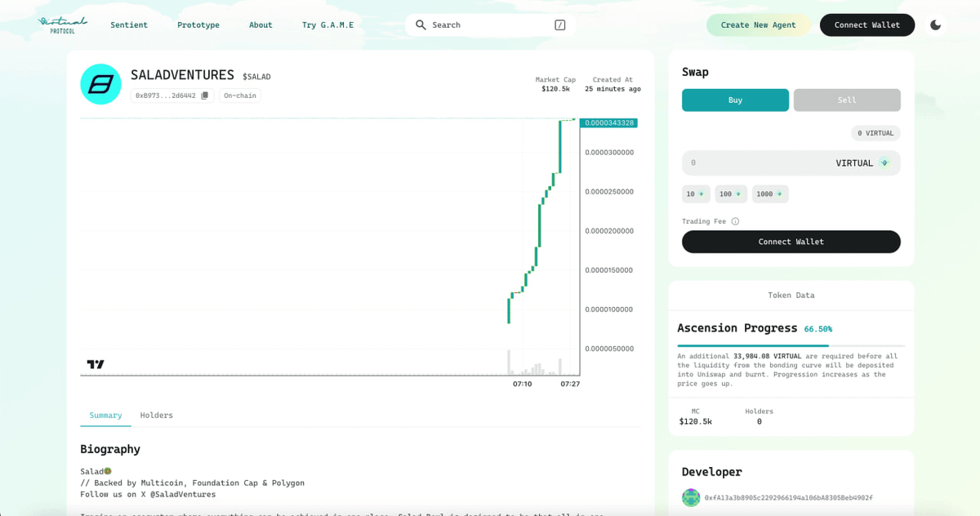Switch the swap panel to Sell mode
980x516 pixels.
847,100
